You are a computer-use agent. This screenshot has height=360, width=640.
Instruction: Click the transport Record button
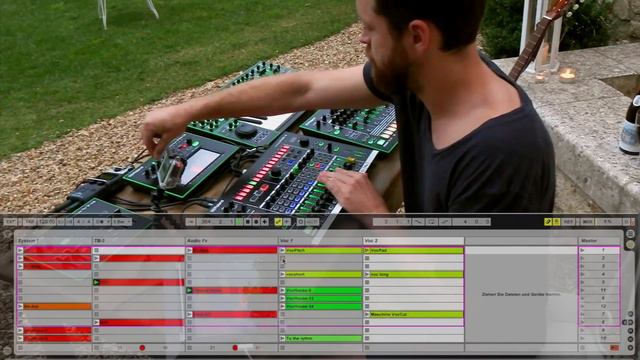coord(256,222)
